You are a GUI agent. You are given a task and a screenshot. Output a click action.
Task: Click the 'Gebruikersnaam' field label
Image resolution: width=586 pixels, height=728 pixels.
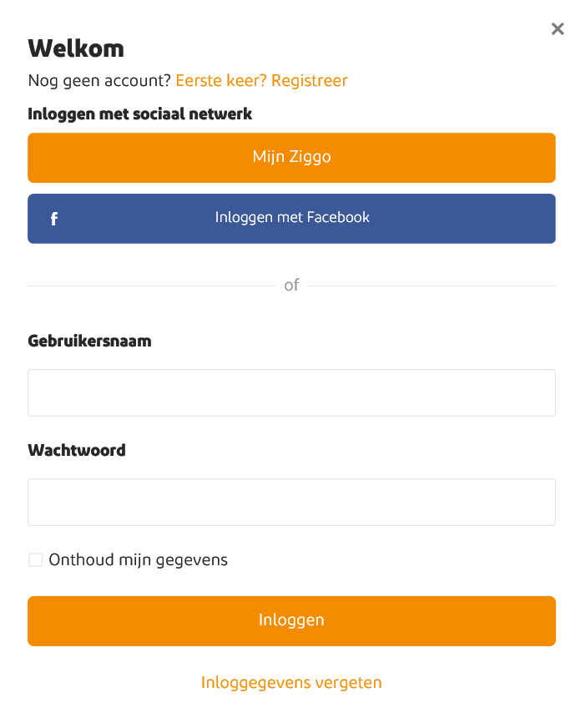click(x=89, y=341)
